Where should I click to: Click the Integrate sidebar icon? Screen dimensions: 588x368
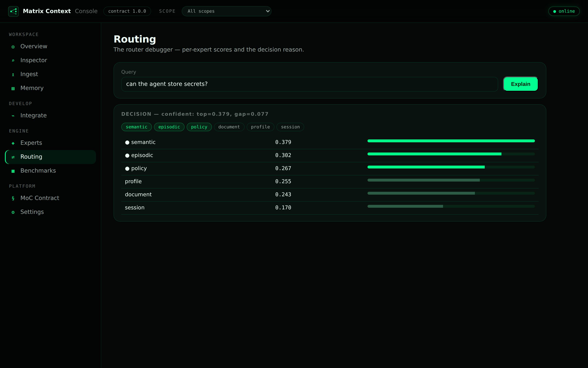click(x=13, y=116)
